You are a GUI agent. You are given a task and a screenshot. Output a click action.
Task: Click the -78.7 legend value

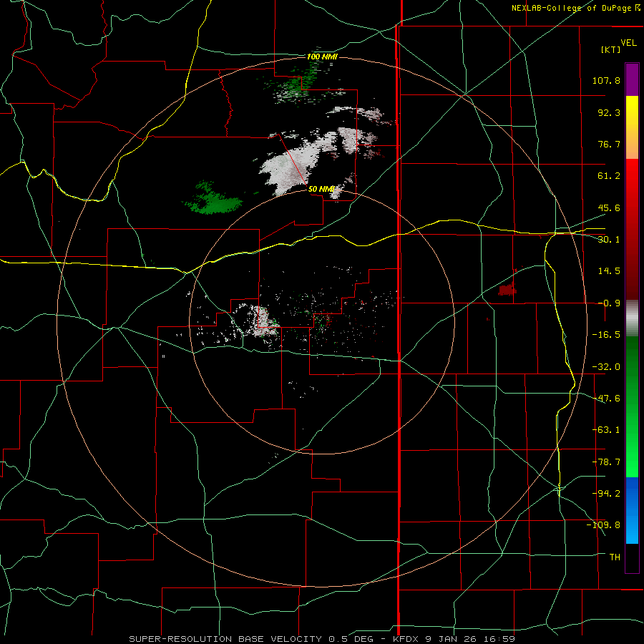tap(606, 462)
